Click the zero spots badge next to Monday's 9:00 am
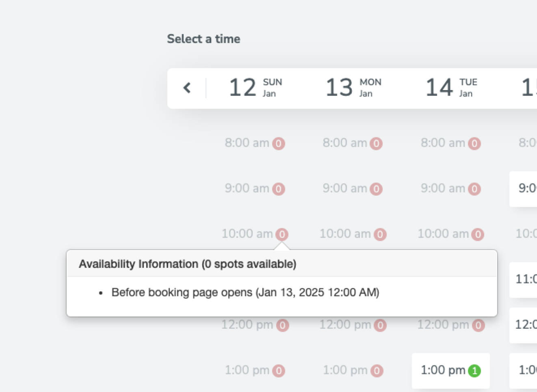Screen dimensions: 537x392 pos(377,189)
